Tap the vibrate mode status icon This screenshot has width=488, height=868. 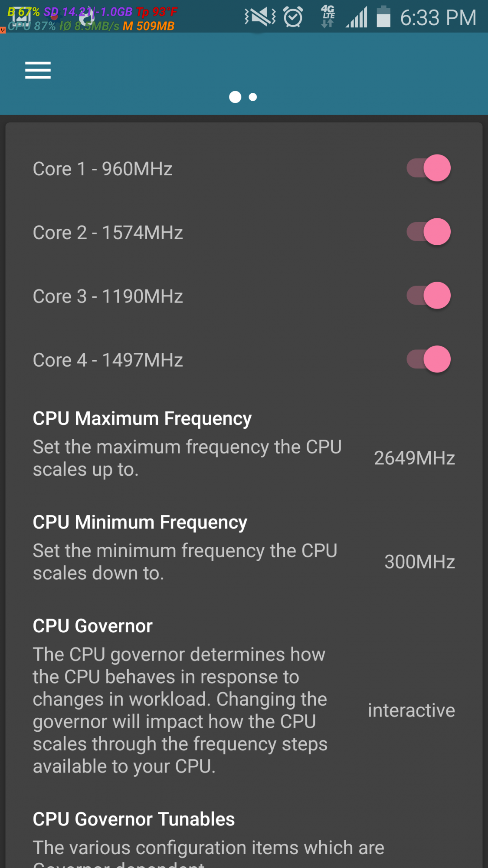[x=260, y=18]
